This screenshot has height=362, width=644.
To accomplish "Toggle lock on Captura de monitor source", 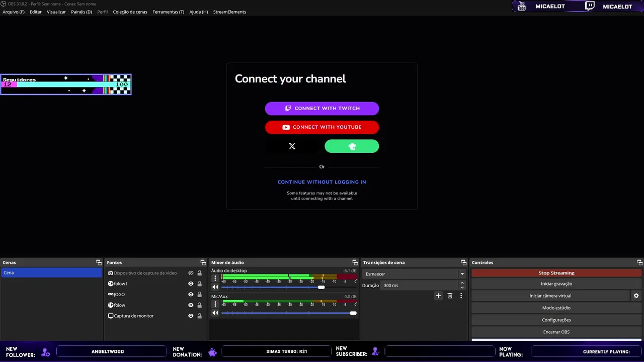I will [x=200, y=316].
